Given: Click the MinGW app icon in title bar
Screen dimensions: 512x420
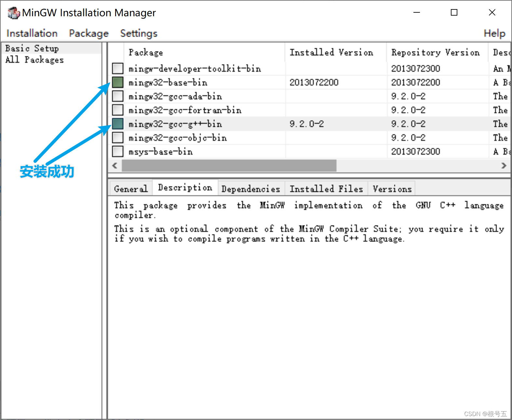Looking at the screenshot, I should tap(14, 13).
